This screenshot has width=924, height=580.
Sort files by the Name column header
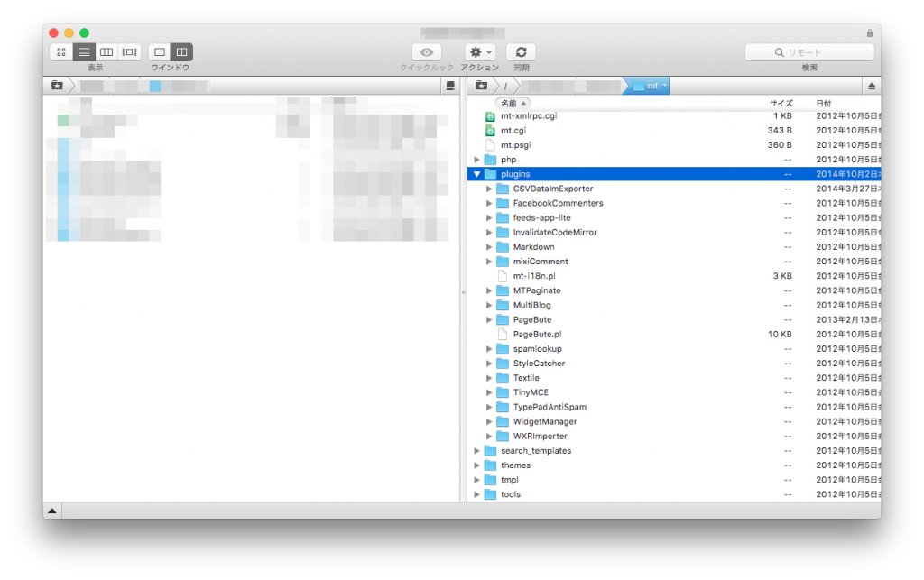coord(513,103)
